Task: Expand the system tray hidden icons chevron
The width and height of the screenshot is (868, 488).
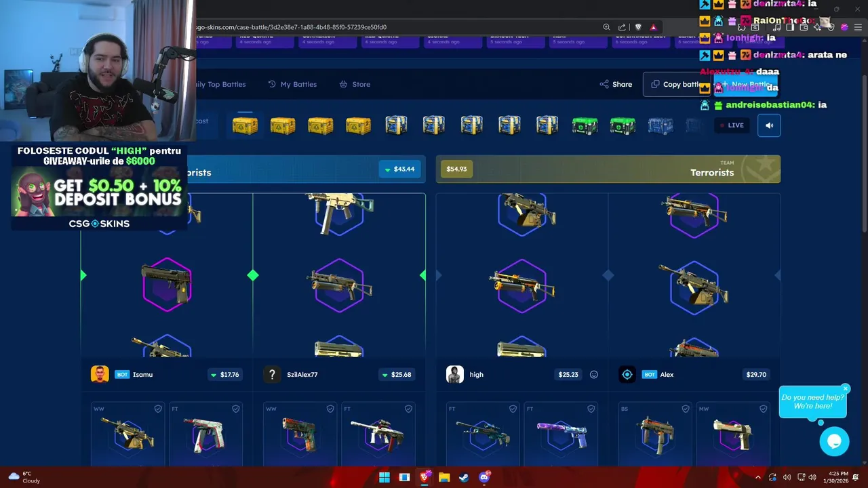Action: click(758, 477)
